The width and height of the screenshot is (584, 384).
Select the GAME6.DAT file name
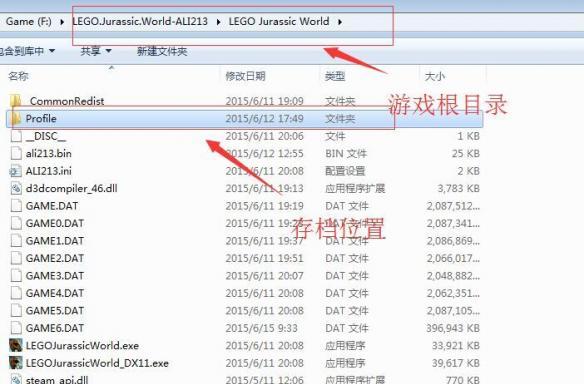(x=55, y=328)
